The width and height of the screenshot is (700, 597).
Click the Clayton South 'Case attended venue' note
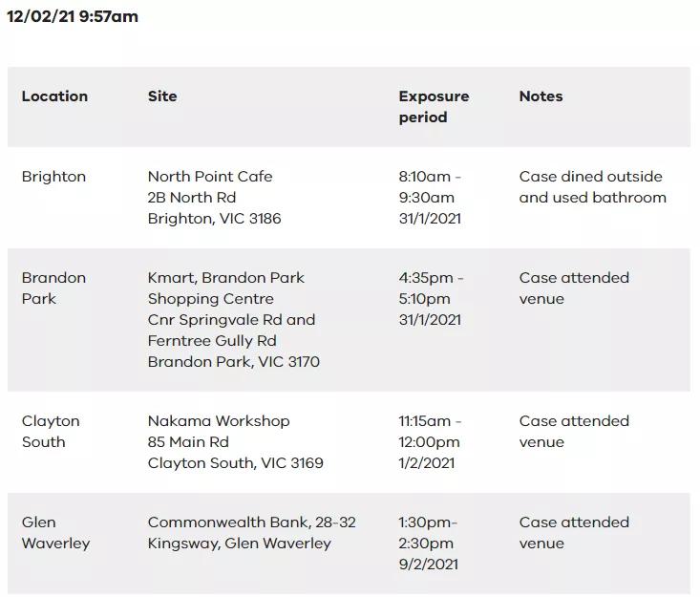pyautogui.click(x=574, y=432)
